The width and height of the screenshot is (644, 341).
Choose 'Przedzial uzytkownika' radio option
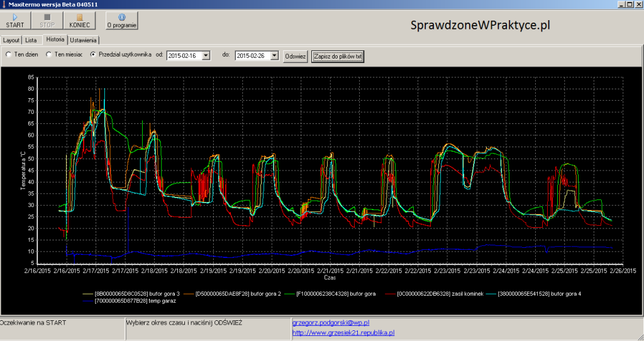pyautogui.click(x=94, y=55)
